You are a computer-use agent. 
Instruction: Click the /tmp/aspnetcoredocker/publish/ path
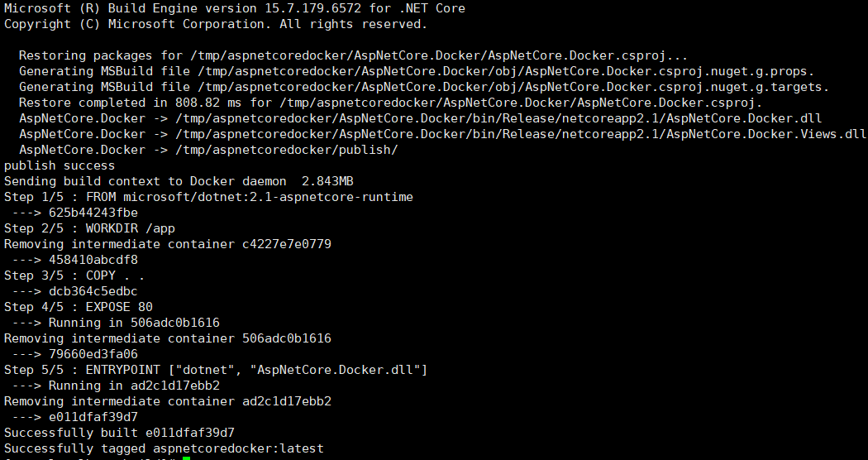click(x=286, y=150)
